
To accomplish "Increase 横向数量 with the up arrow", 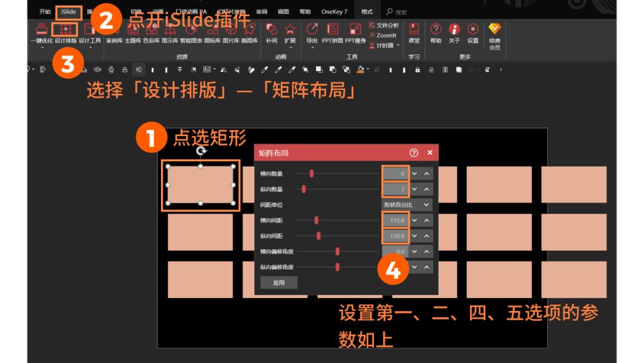I will (x=427, y=174).
